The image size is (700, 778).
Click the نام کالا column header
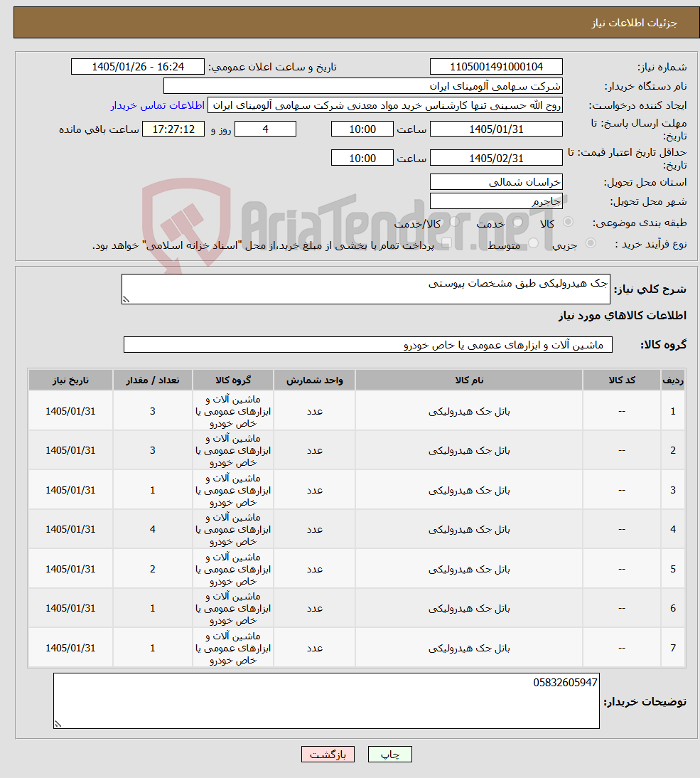[x=469, y=380]
